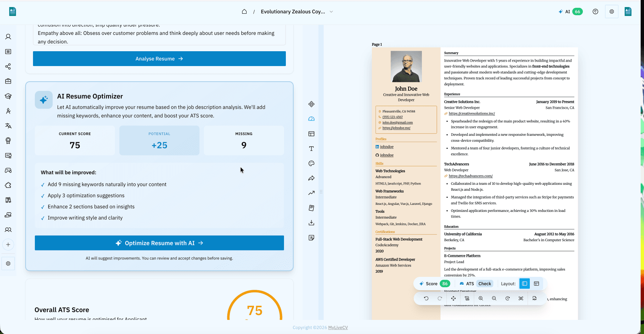Click the redo arrow in bottom toolbar

coord(440,298)
